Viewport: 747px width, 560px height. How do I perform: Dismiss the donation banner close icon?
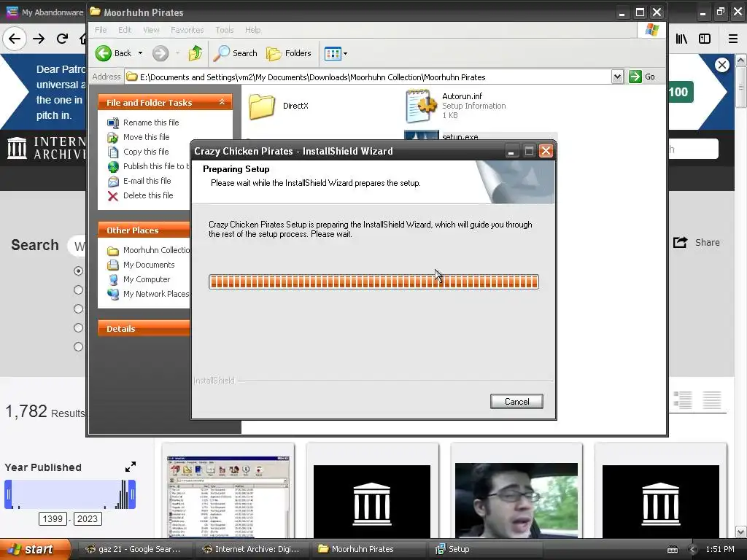click(722, 65)
